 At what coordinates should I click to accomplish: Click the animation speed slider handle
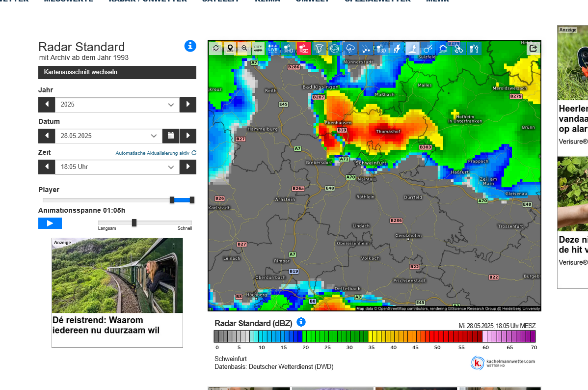[x=134, y=223]
